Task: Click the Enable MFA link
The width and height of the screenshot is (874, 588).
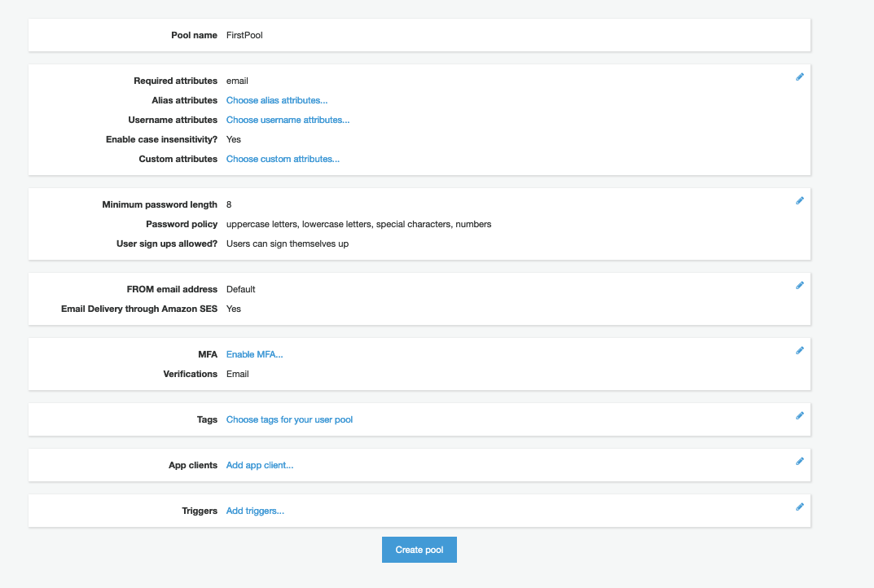Action: pos(254,354)
